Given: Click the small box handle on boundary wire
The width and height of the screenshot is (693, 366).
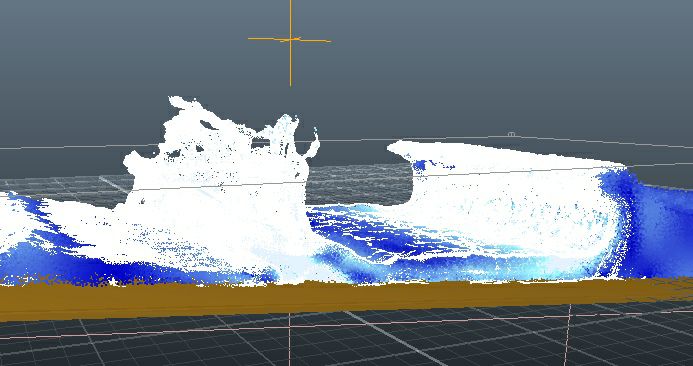Looking at the screenshot, I should pyautogui.click(x=511, y=134).
